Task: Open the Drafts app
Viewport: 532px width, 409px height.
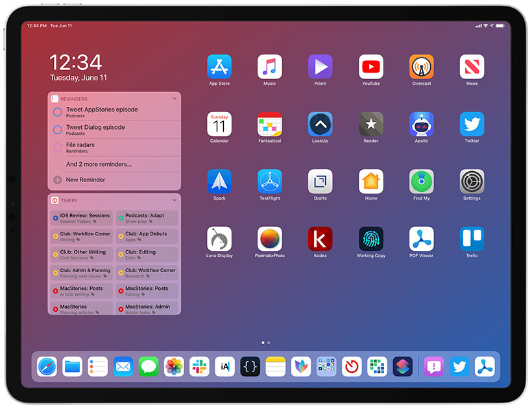Action: [x=320, y=181]
